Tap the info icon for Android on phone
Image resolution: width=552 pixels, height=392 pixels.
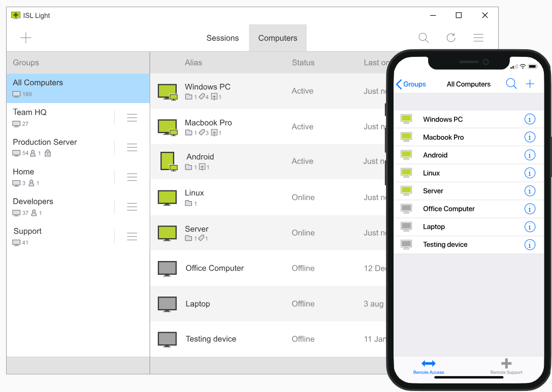coord(530,155)
